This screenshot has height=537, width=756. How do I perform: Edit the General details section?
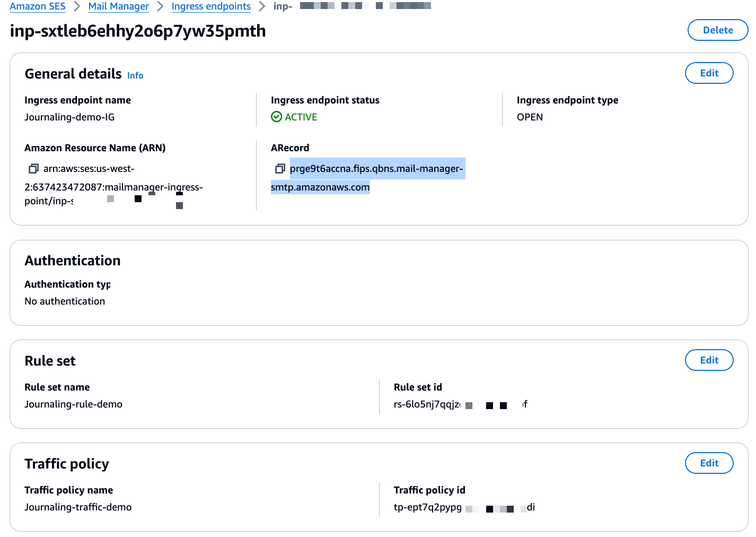pyautogui.click(x=709, y=73)
